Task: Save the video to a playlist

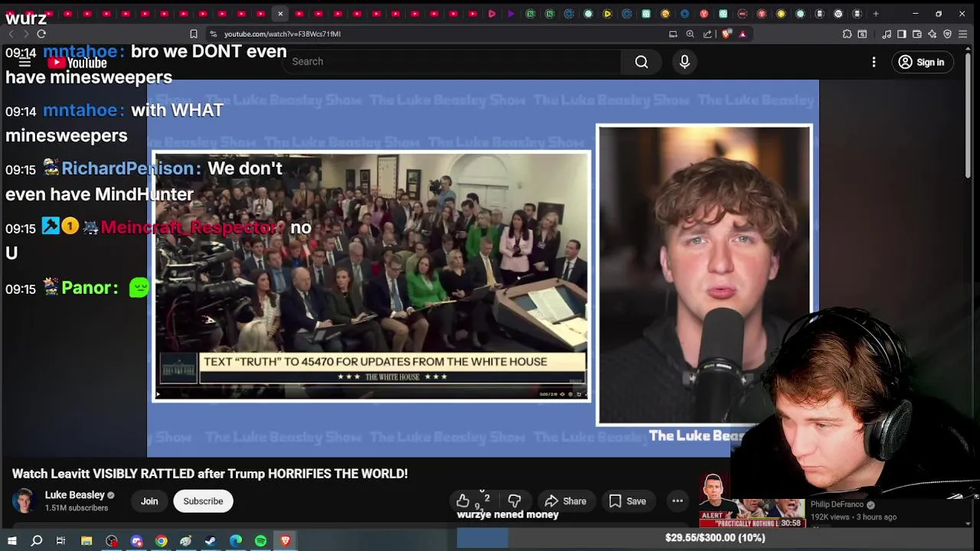Action: pyautogui.click(x=627, y=501)
